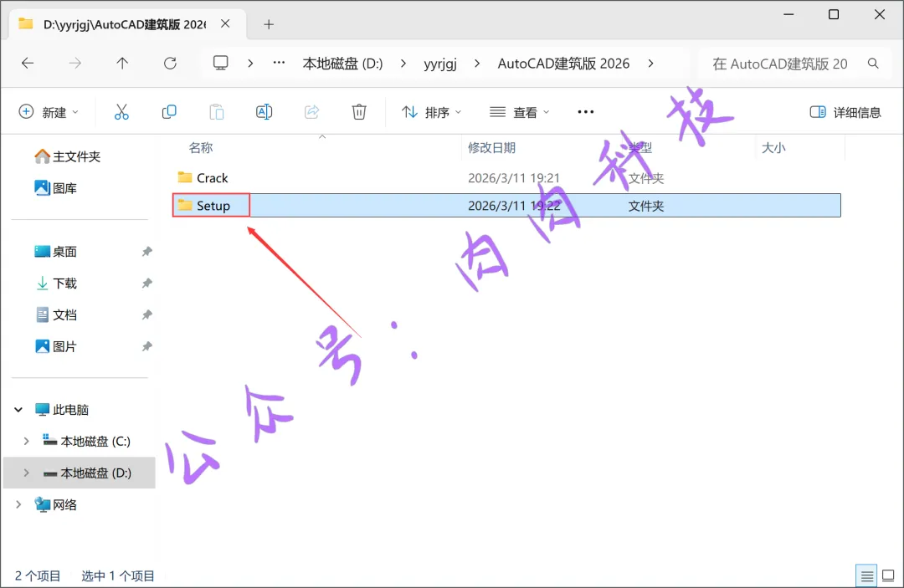
Task: Rename the selected Setup folder
Action: point(264,112)
